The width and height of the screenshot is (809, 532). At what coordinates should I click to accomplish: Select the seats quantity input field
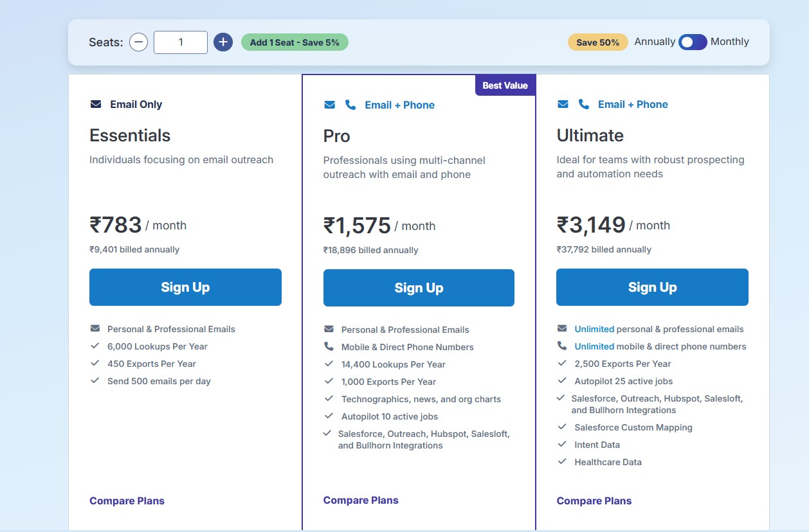(x=180, y=41)
